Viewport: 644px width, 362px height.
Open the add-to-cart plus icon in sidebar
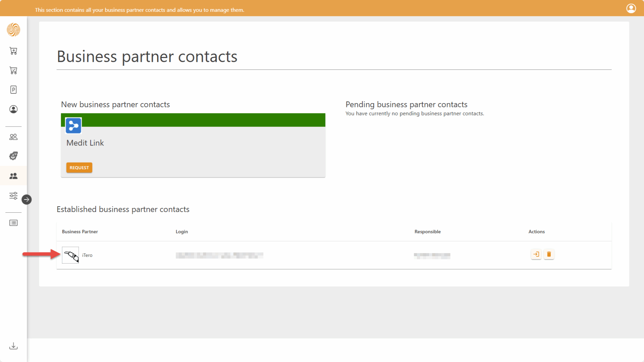14,51
